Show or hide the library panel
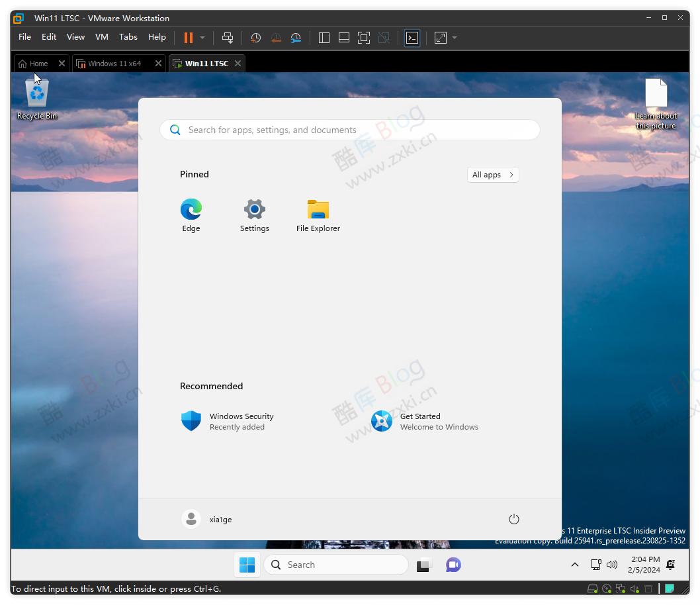Image resolution: width=700 pixels, height=605 pixels. point(324,38)
